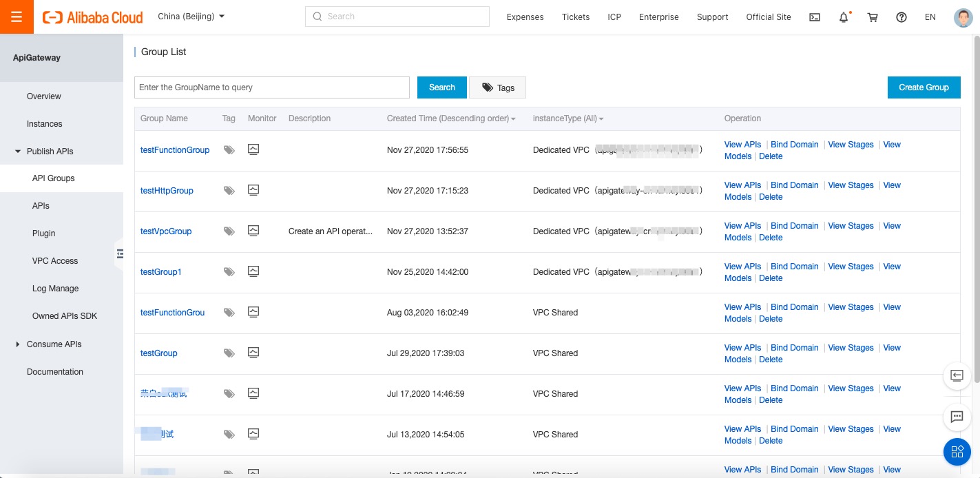The image size is (980, 478).
Task: Click the monitor icon for testFunctionGrou
Action: click(253, 312)
